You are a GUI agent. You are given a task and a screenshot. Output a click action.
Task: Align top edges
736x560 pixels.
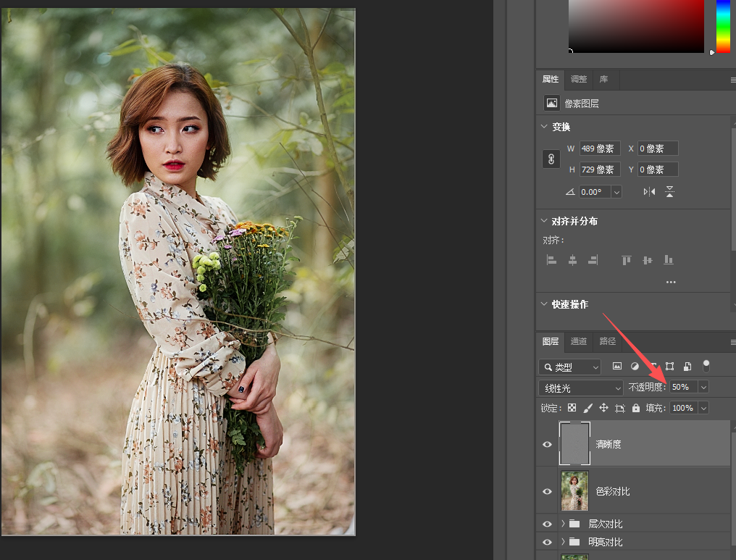(626, 259)
